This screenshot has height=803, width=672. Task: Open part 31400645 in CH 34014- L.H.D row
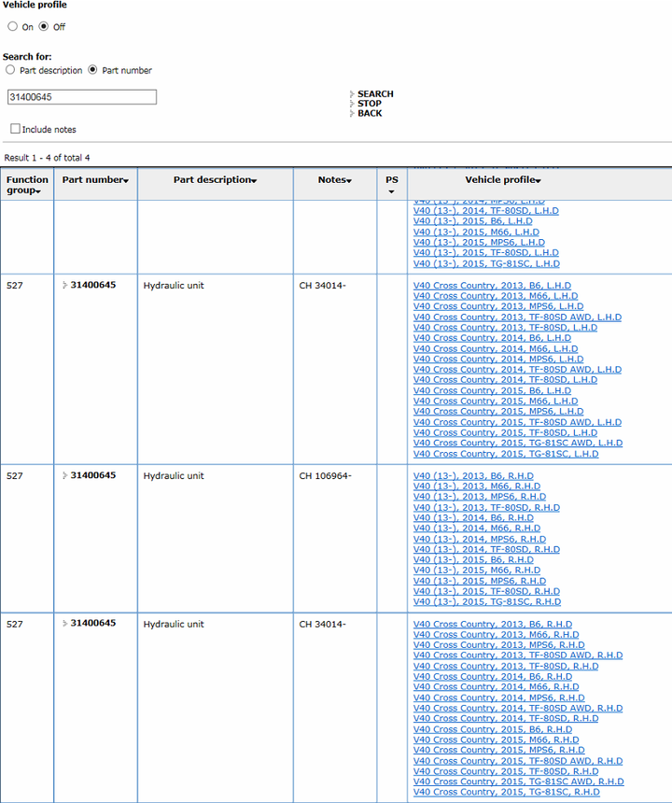(93, 285)
